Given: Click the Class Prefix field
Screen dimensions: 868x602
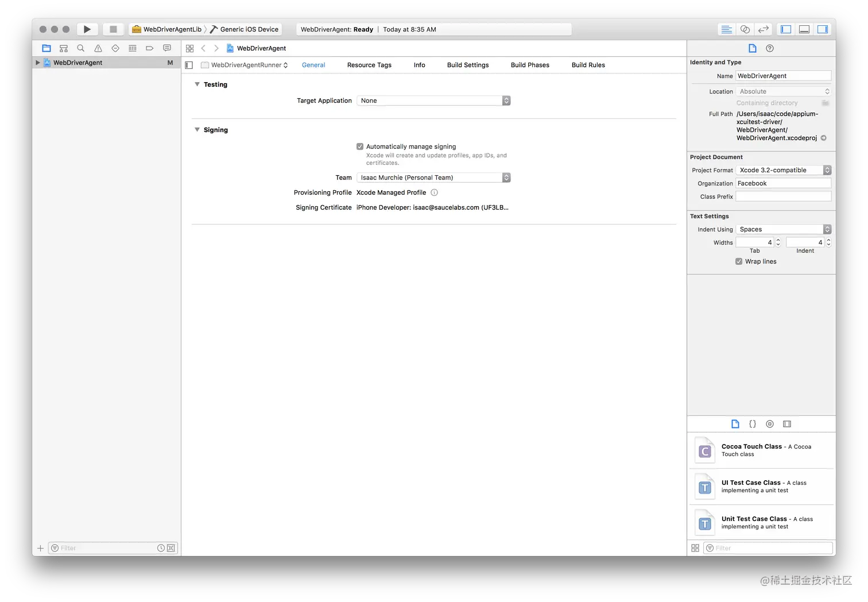Looking at the screenshot, I should point(784,196).
